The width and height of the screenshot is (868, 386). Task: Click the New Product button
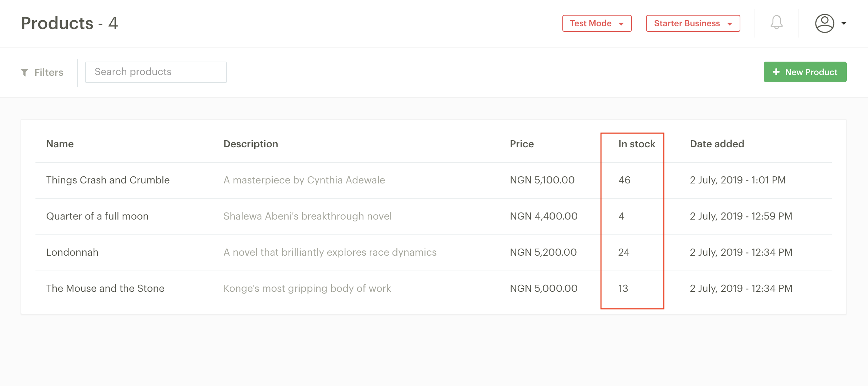[x=805, y=72]
